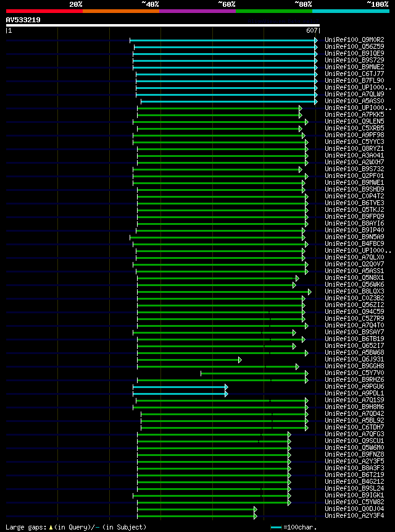Click the green alignment bar of UniRef100_Q56WK6
Image resolution: width=395 pixels, height=532 pixels.
click(217, 285)
